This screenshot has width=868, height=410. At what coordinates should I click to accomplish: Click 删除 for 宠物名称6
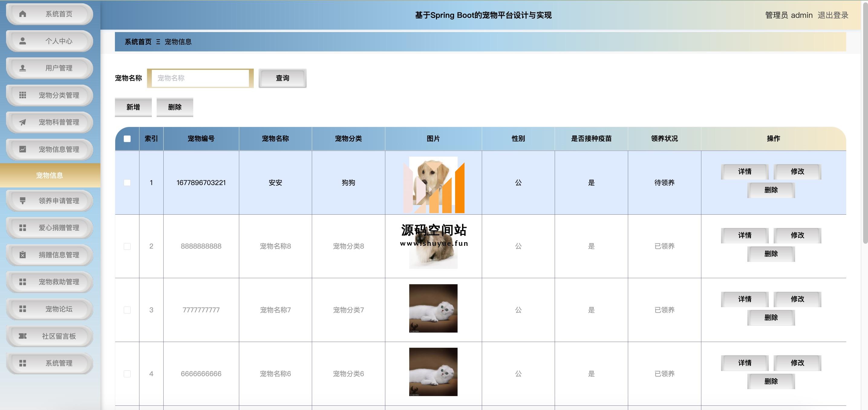tap(771, 381)
